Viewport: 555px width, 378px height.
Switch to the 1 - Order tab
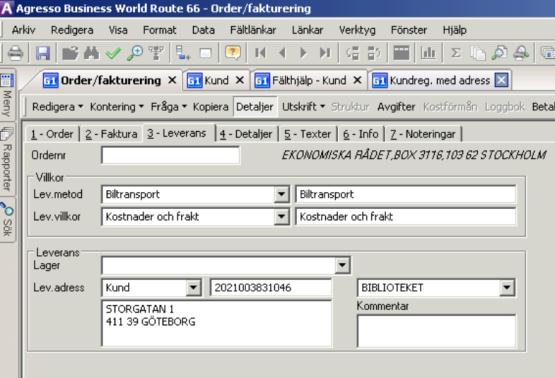52,134
